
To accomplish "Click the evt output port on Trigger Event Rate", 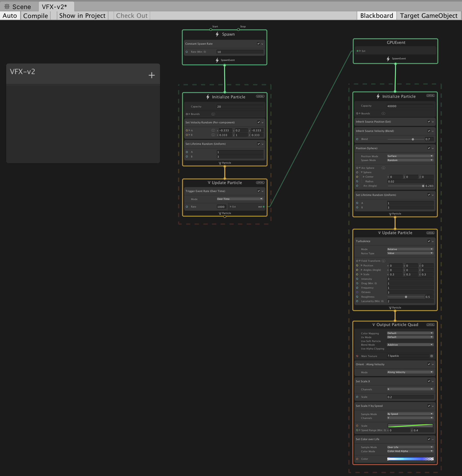I will 264,207.
